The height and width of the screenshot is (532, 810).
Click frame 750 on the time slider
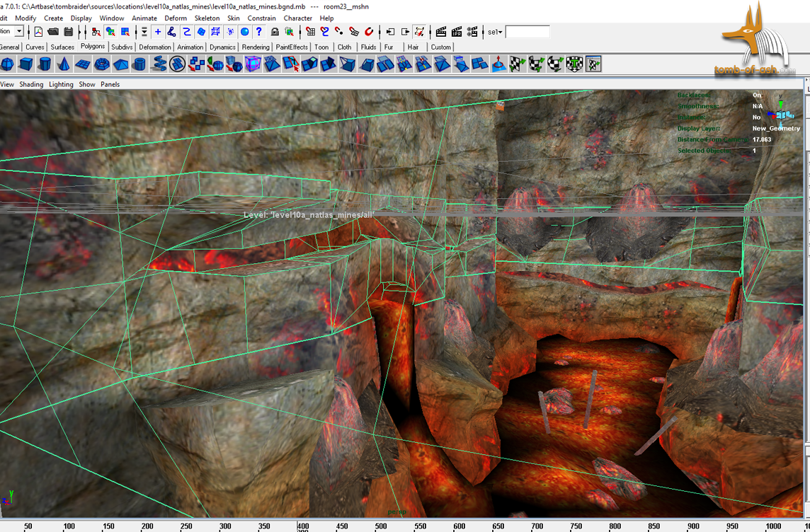[x=576, y=526]
